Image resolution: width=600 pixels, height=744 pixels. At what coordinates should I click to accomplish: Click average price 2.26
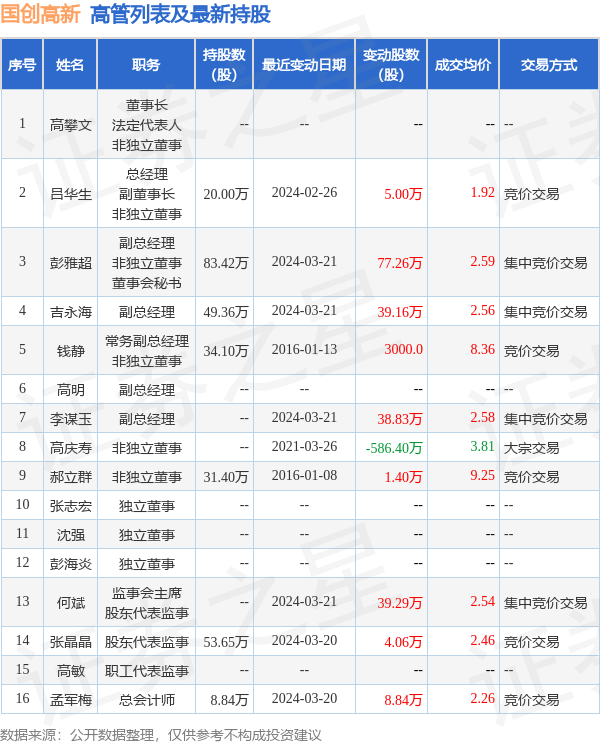click(x=482, y=698)
